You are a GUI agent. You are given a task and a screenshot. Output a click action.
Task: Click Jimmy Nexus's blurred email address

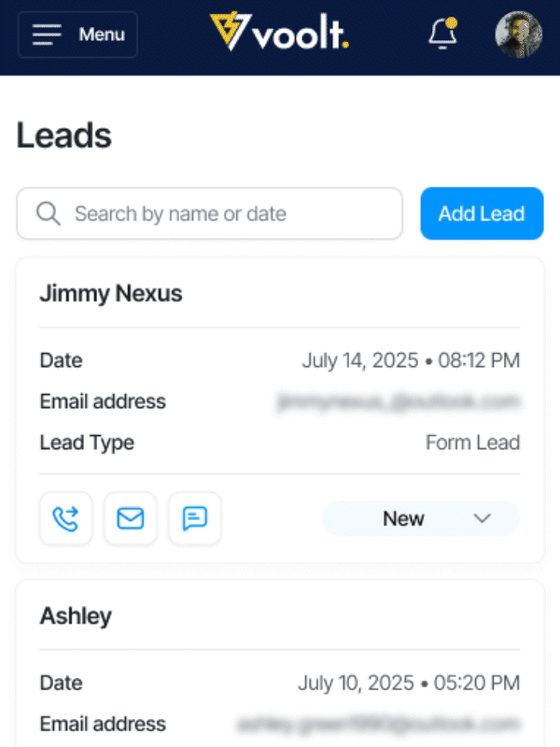click(x=399, y=402)
